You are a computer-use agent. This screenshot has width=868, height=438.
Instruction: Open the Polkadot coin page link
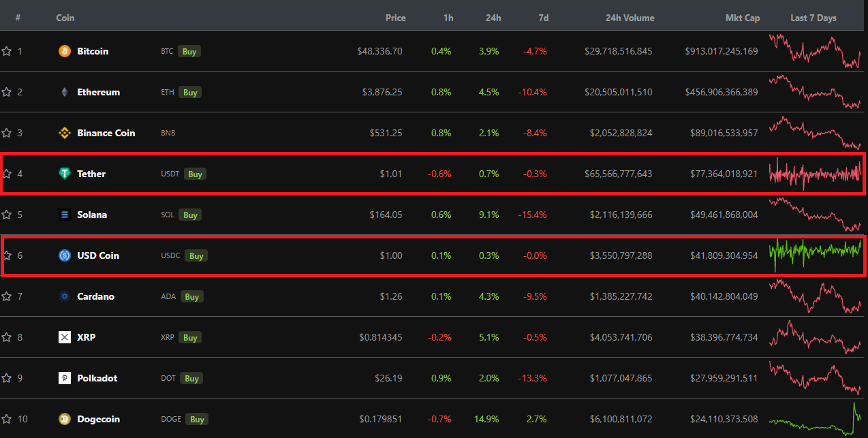97,378
